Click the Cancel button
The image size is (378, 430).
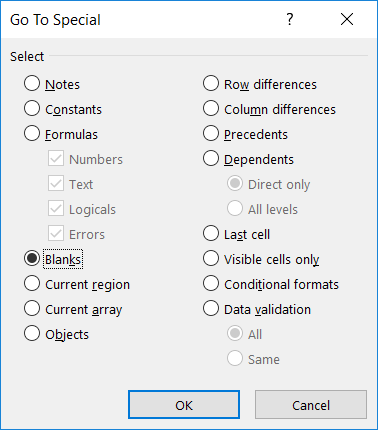(x=311, y=405)
